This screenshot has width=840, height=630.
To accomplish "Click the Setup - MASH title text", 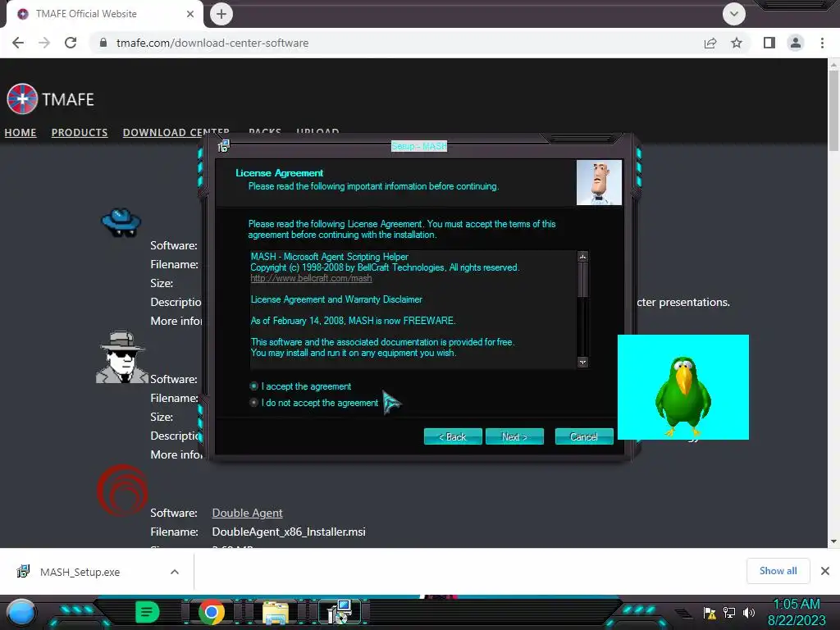I will [x=419, y=146].
